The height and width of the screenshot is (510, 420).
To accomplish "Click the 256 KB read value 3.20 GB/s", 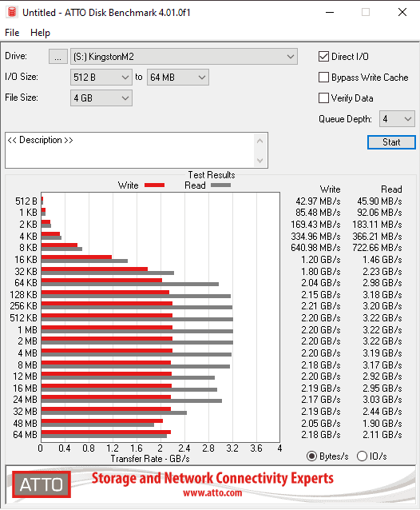I will point(382,306).
